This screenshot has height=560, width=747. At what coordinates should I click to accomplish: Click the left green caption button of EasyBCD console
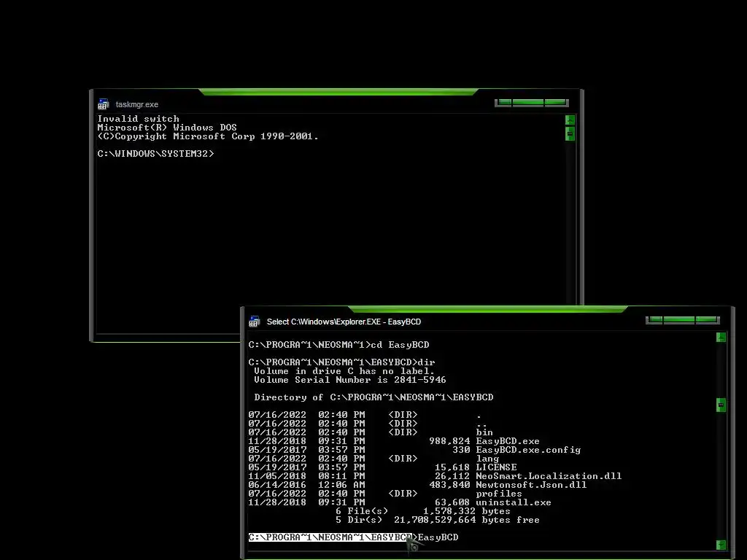656,319
